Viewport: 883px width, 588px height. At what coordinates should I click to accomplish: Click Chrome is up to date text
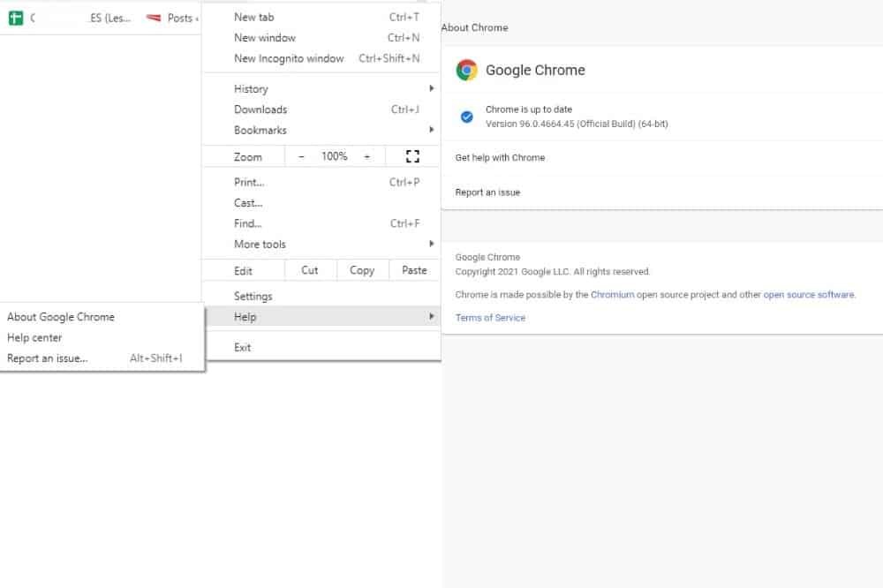[529, 109]
